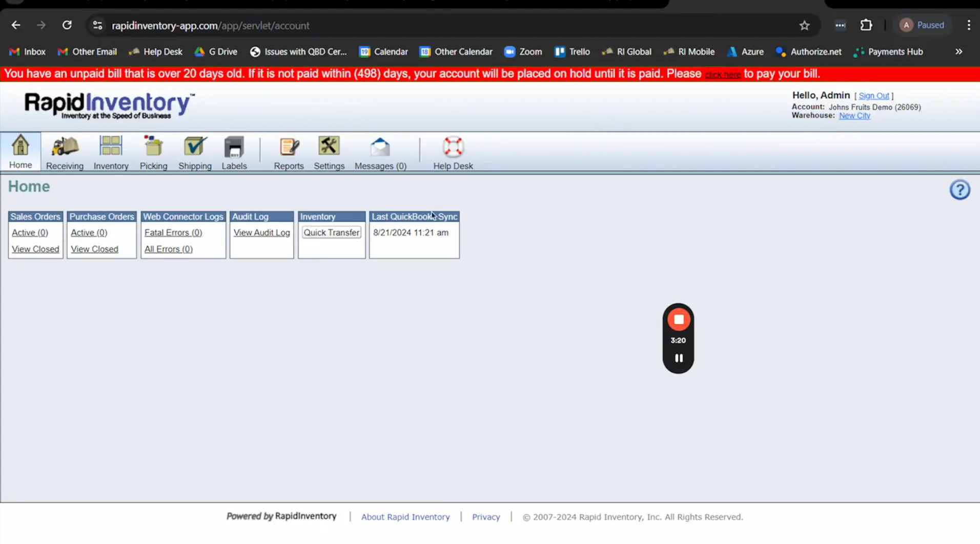Screen dimensions: 980x544
Task: Go back in browser history
Action: pos(16,25)
